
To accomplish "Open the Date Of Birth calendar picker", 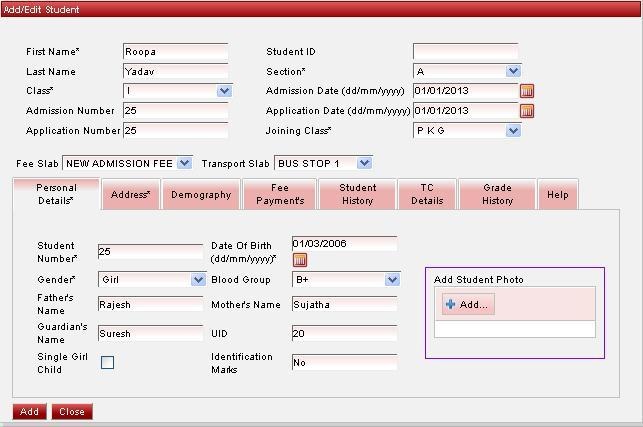I will click(300, 260).
